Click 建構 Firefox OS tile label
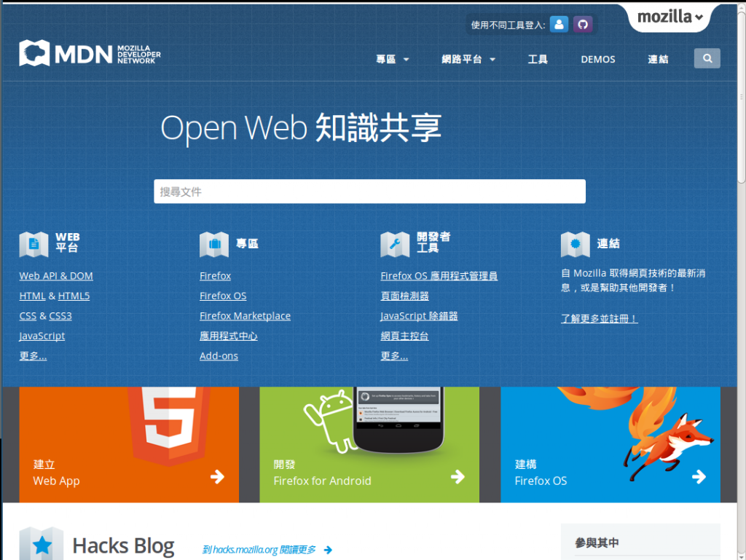Screen dimensions: 746x560 click(541, 473)
